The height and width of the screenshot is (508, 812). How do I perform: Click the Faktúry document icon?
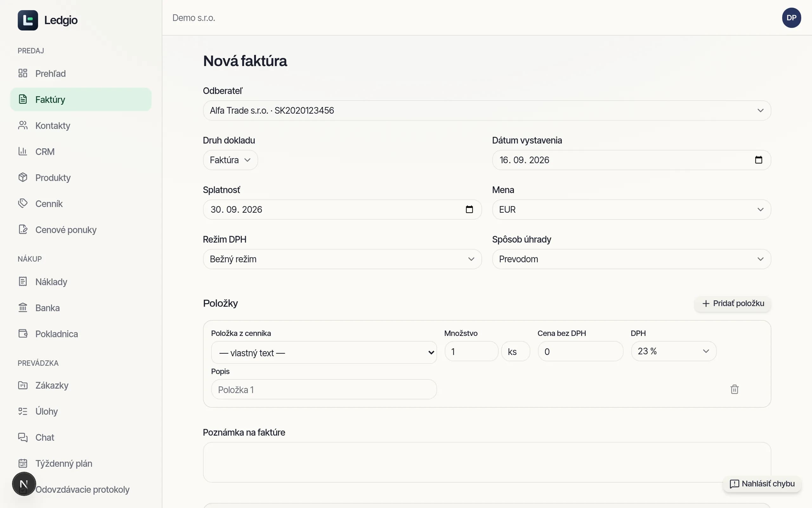[x=23, y=99]
